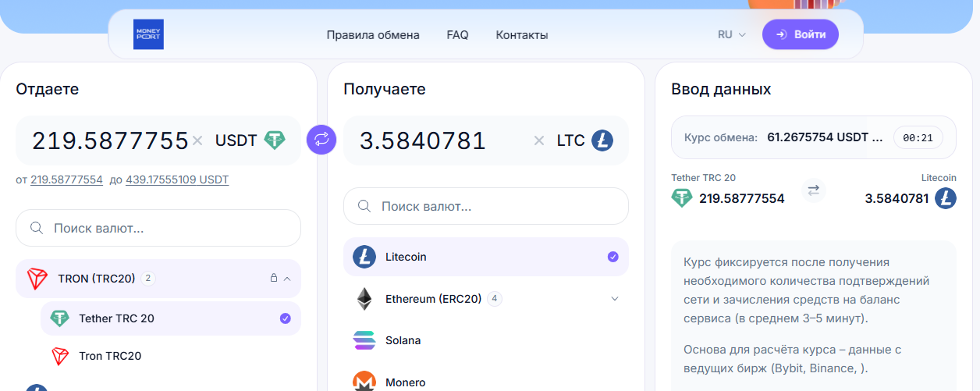Viewport: 980px width, 391px height.
Task: Click the Money Port logo
Action: 148,34
